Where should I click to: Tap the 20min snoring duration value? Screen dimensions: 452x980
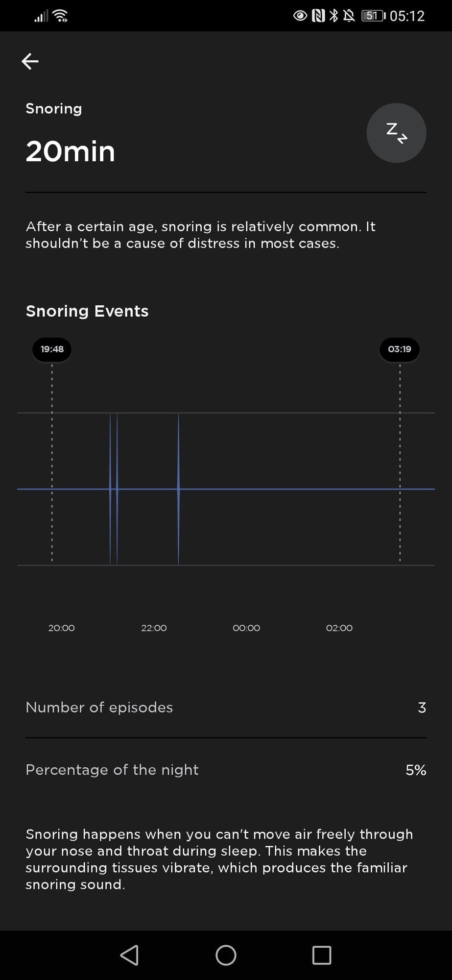pos(71,151)
